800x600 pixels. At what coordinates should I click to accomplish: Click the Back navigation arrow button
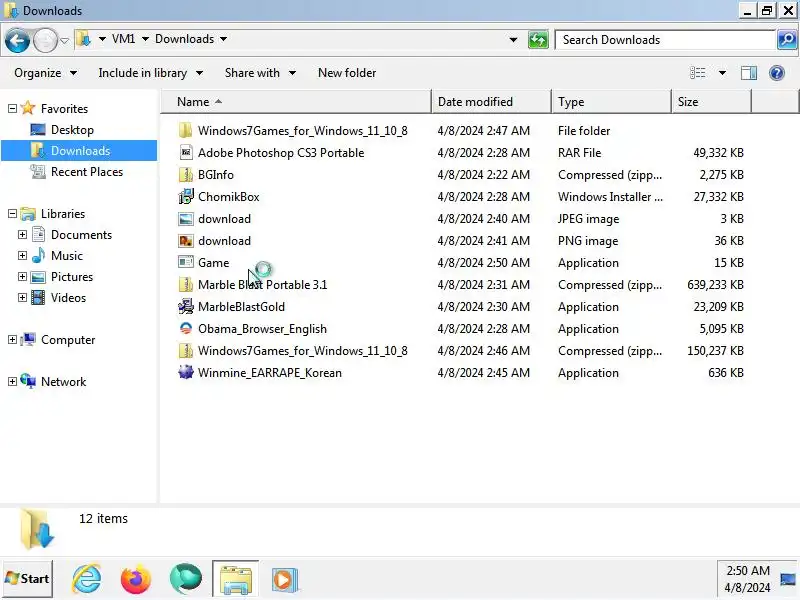[17, 40]
